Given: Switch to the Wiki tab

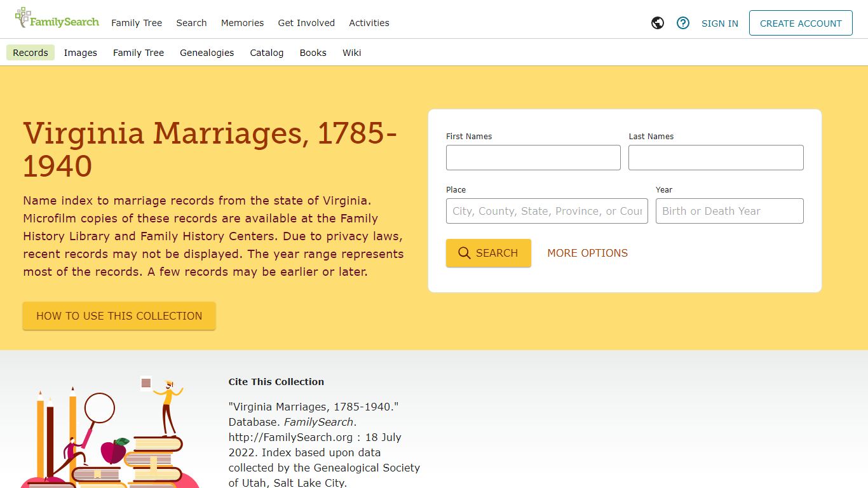Looking at the screenshot, I should point(352,53).
